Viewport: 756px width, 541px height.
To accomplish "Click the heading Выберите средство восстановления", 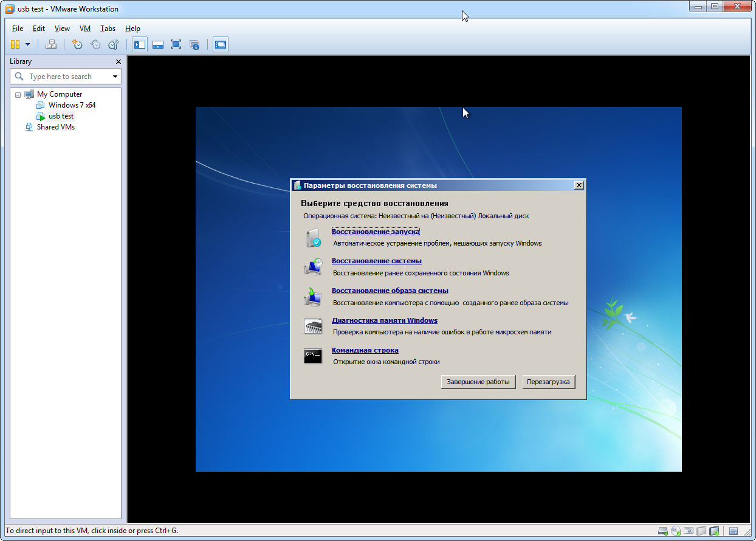I will coord(374,203).
